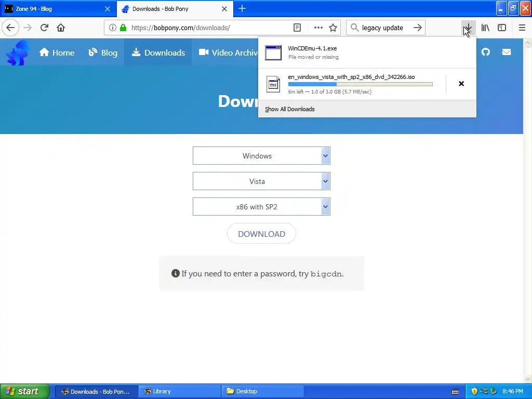
Task: Click the keyboard icon in the taskbar
Action: pos(455,392)
